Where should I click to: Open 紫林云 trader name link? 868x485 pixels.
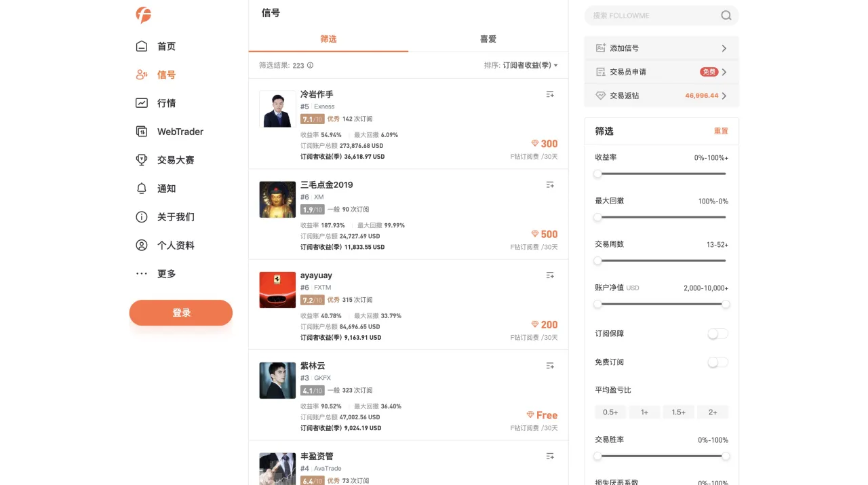click(313, 366)
